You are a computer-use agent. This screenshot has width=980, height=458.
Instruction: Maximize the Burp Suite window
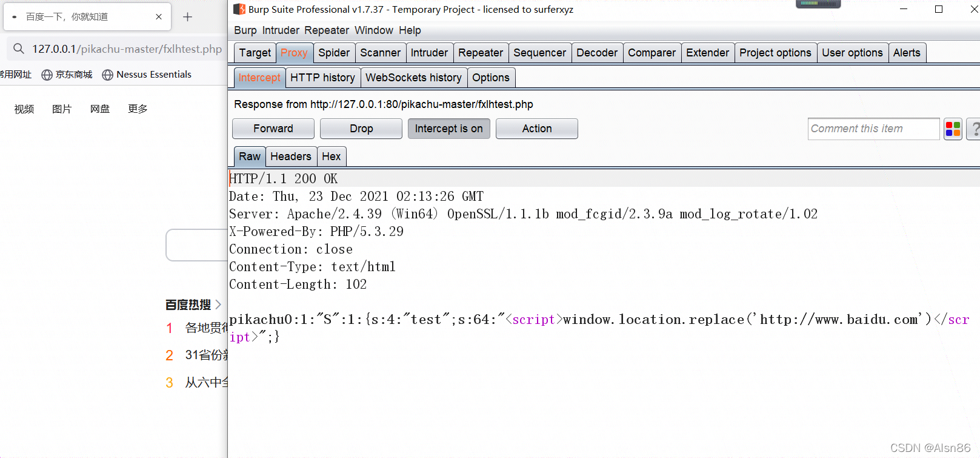[939, 9]
